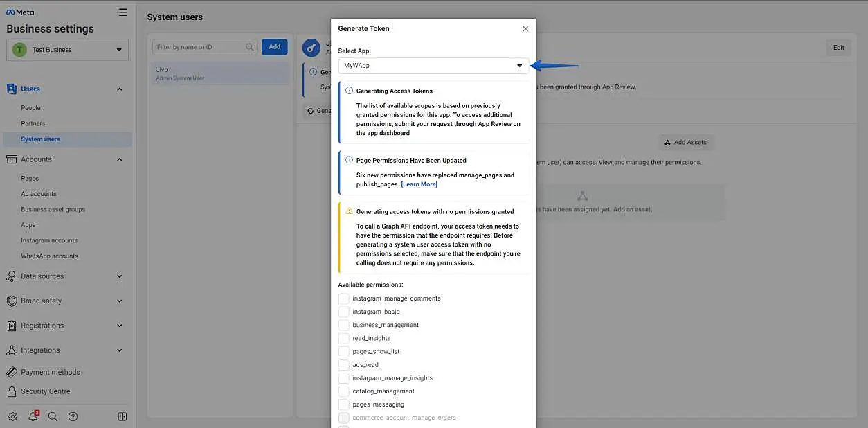Click the Filter by name or ID field
The height and width of the screenshot is (428, 868).
(x=205, y=47)
